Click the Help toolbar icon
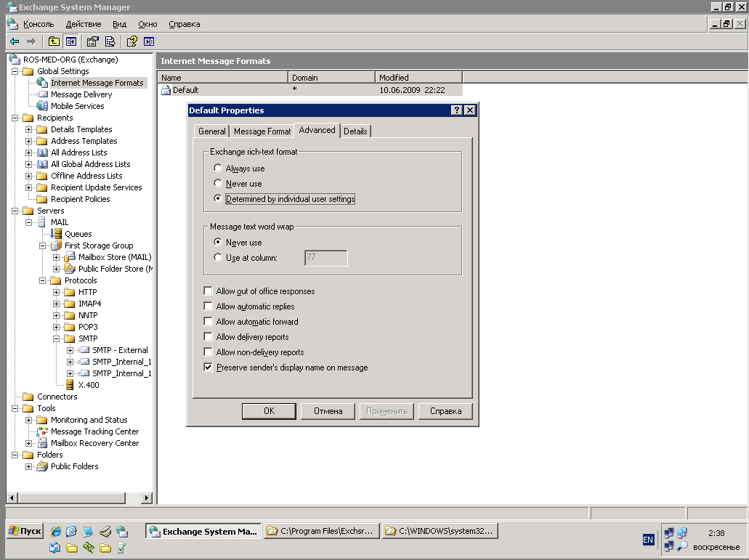This screenshot has width=749, height=560. pyautogui.click(x=131, y=41)
